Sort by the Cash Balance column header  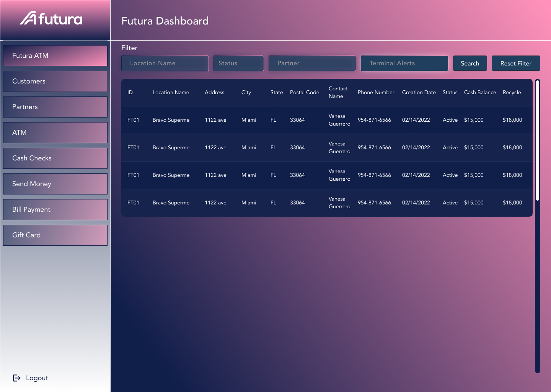pyautogui.click(x=480, y=92)
